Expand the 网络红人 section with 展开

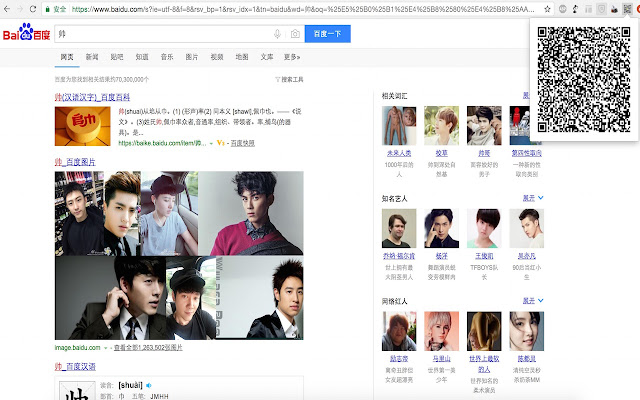(533, 301)
